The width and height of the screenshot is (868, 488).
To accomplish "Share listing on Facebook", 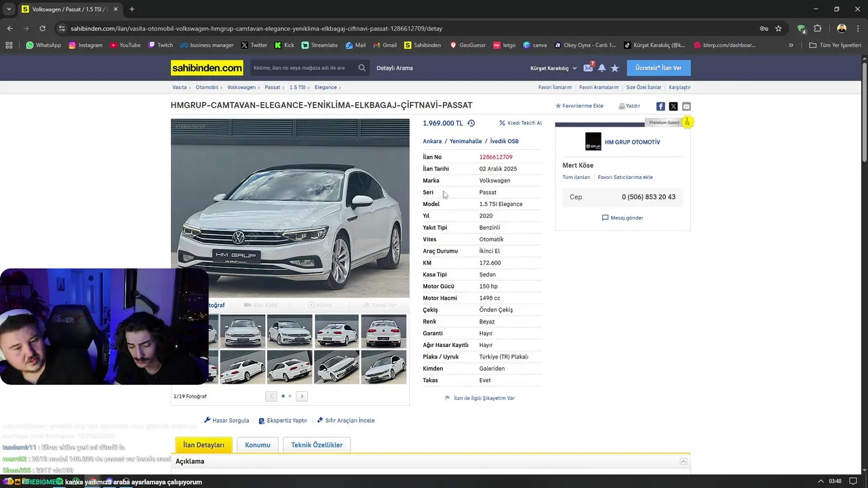I will coord(660,106).
